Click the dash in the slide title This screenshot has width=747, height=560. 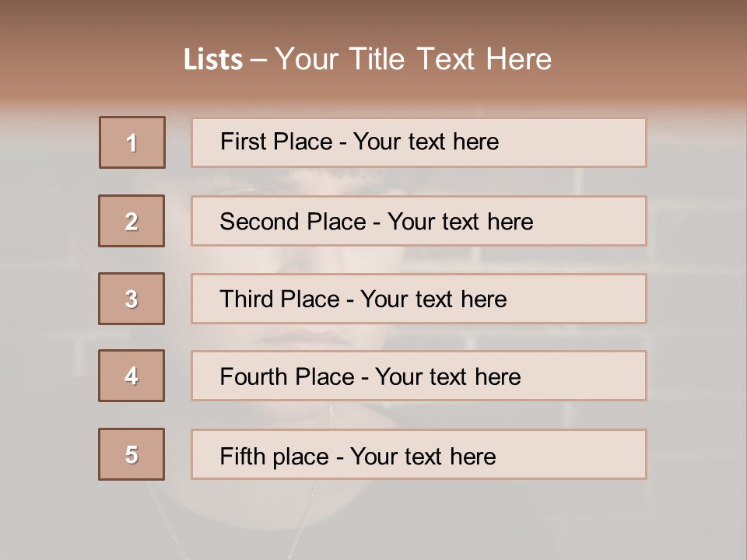tap(258, 60)
